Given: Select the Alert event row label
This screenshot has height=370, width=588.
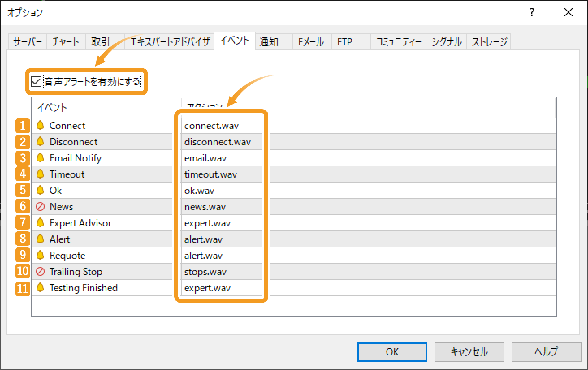Looking at the screenshot, I should [x=60, y=239].
